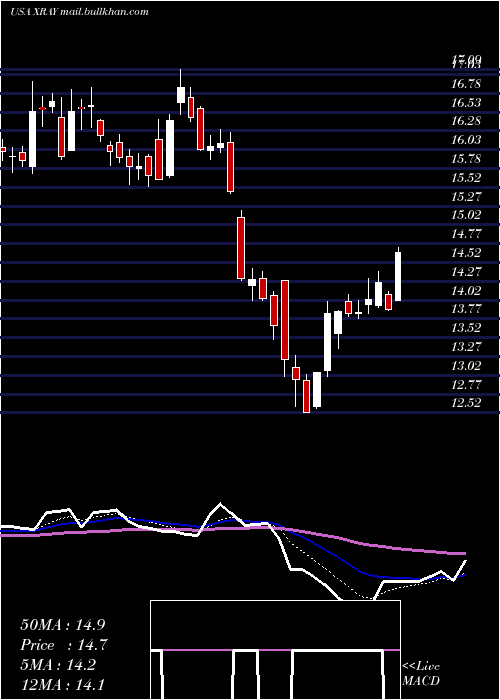
Task: Click the 13.27 price axis label
Action: point(466,346)
